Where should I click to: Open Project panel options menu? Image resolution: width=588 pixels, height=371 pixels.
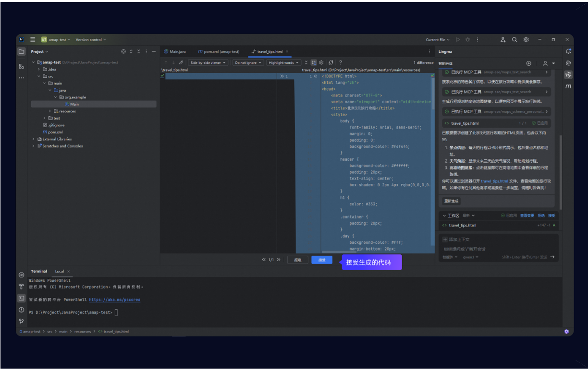coord(146,51)
